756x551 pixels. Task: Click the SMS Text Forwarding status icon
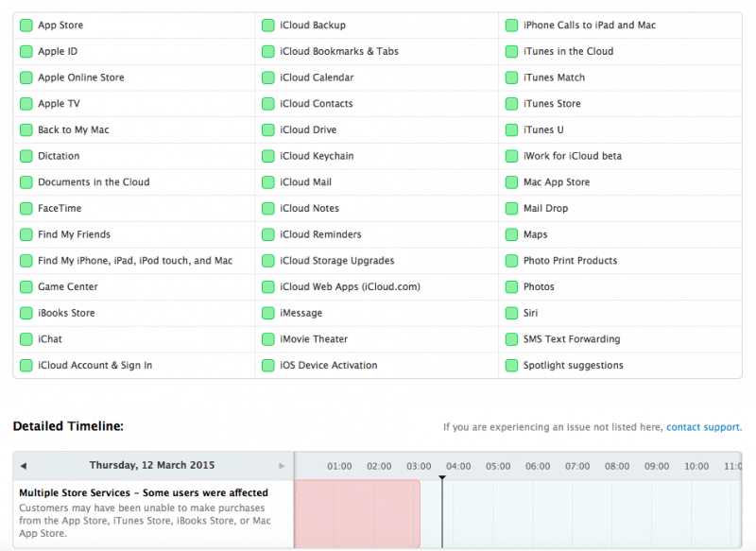coord(511,338)
